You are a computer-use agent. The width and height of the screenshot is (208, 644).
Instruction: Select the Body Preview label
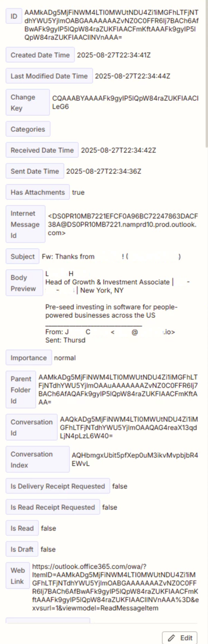(x=24, y=283)
